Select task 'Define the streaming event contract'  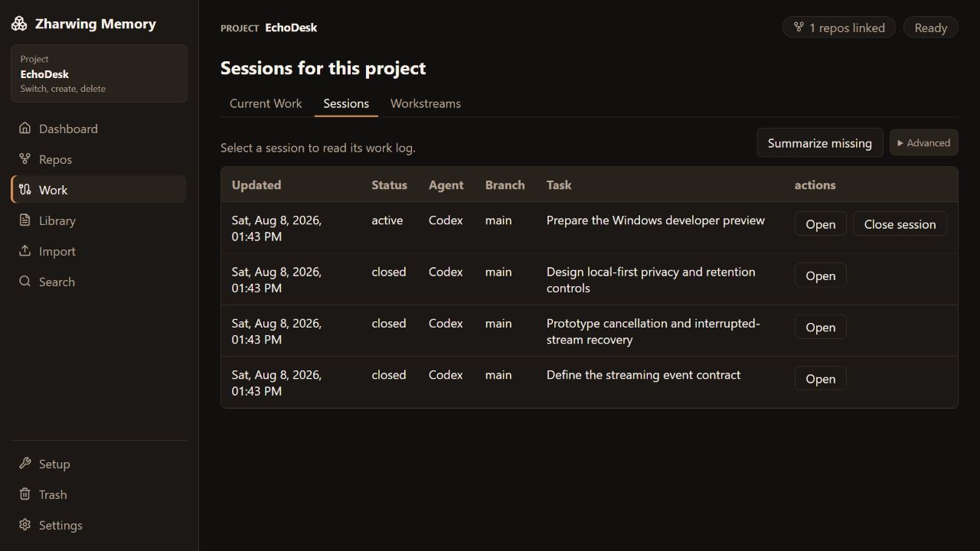pyautogui.click(x=643, y=375)
